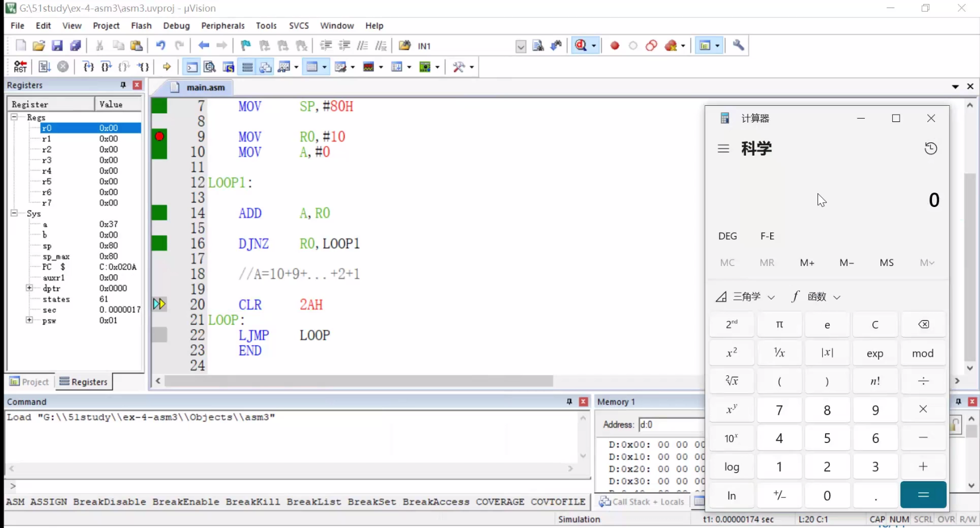Toggle the breakpoint on line 9
The width and height of the screenshot is (980, 528).
click(x=160, y=136)
